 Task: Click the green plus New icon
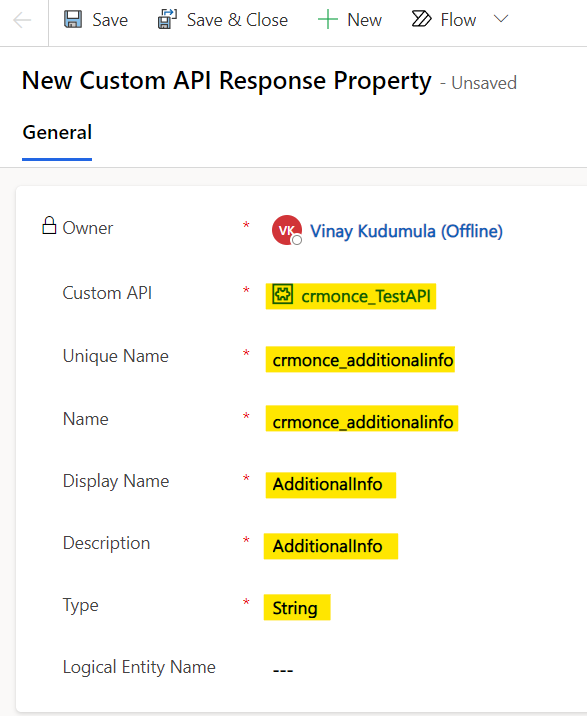click(328, 20)
